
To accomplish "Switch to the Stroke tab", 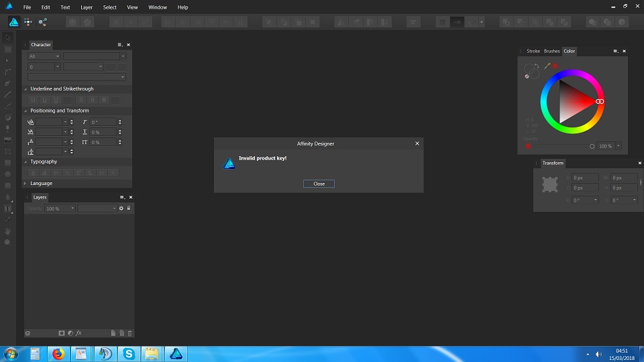I will click(x=533, y=51).
